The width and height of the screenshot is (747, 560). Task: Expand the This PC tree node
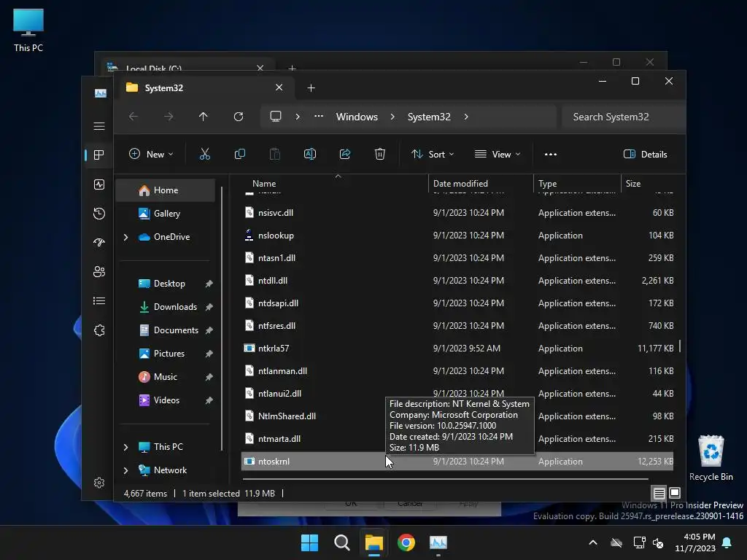click(125, 447)
